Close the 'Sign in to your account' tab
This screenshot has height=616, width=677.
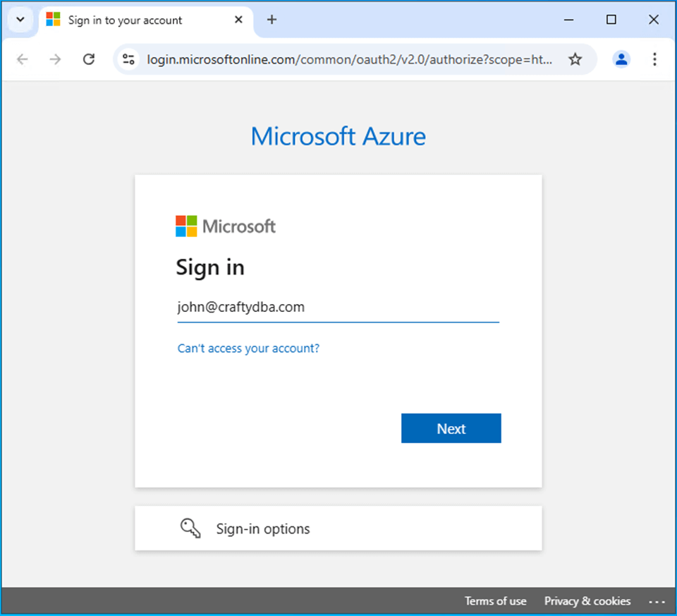click(x=238, y=20)
